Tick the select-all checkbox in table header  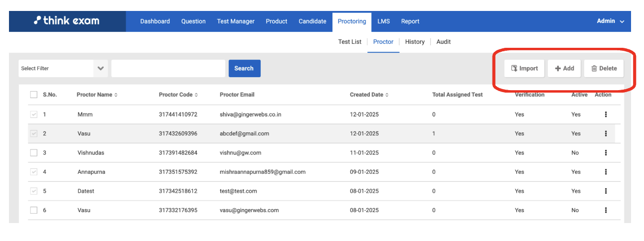pos(34,95)
